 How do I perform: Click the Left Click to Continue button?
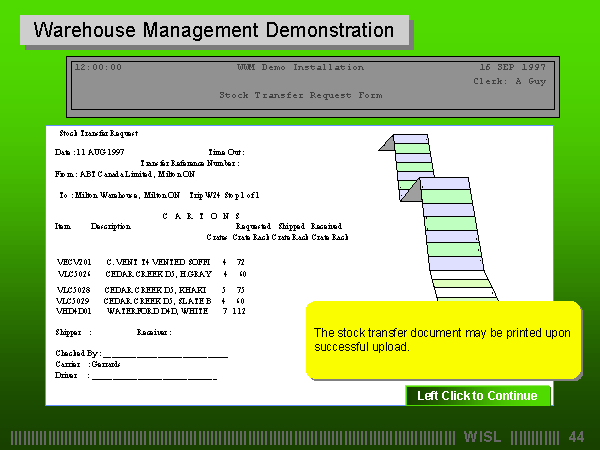pos(477,396)
